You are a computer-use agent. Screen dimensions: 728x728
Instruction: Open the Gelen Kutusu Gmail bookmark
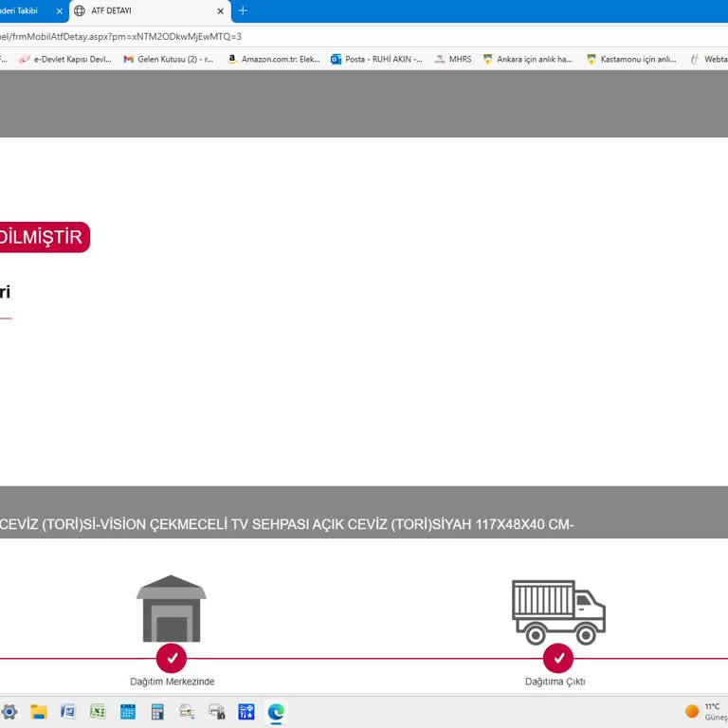[x=169, y=59]
